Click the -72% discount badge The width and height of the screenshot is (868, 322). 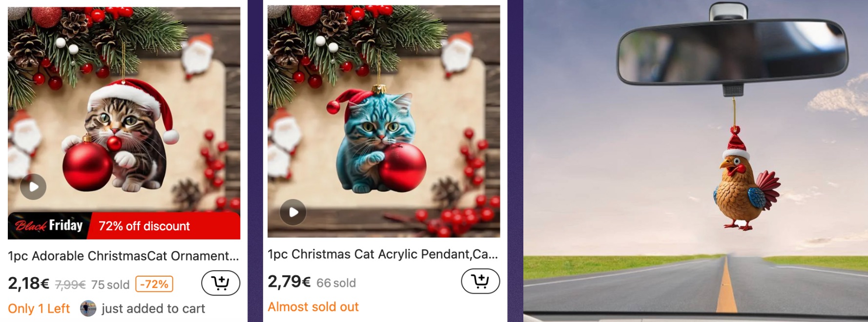click(154, 284)
